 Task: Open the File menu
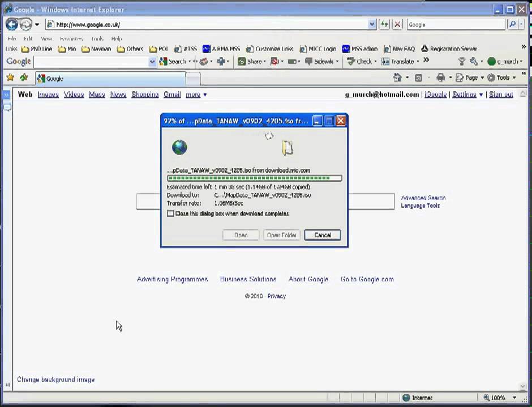[x=11, y=38]
